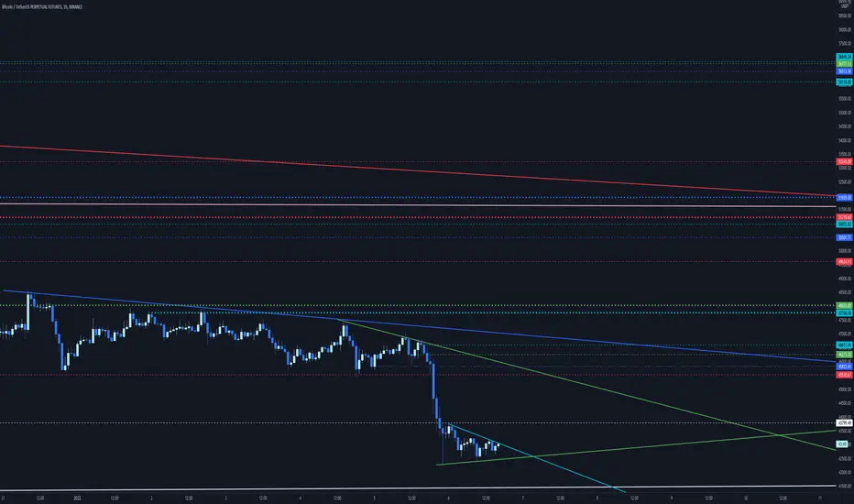This screenshot has width=854, height=504.
Task: Click the lowest red price label on the axis
Action: click(844, 375)
